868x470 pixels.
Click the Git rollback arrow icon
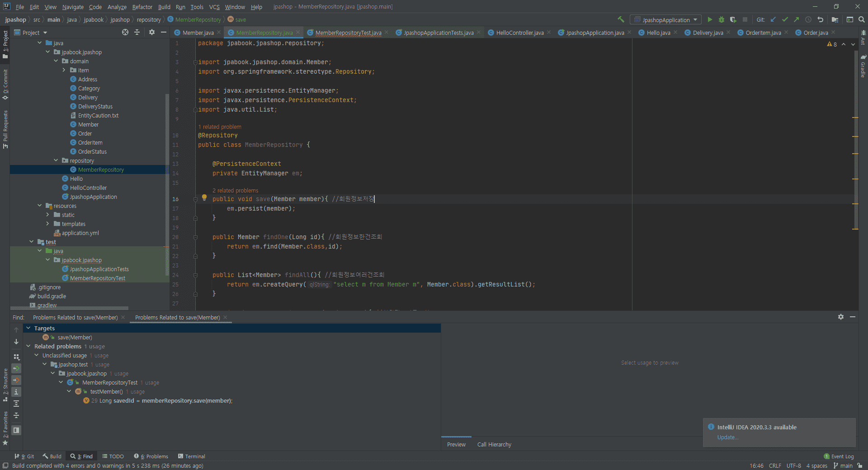tap(820, 19)
